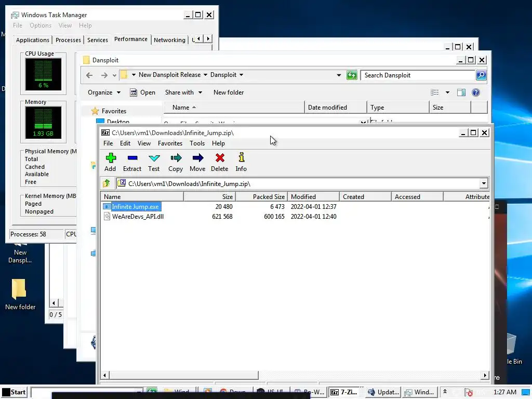This screenshot has height=399, width=532.
Task: Click the Type column header in Dansploit
Action: pos(398,108)
